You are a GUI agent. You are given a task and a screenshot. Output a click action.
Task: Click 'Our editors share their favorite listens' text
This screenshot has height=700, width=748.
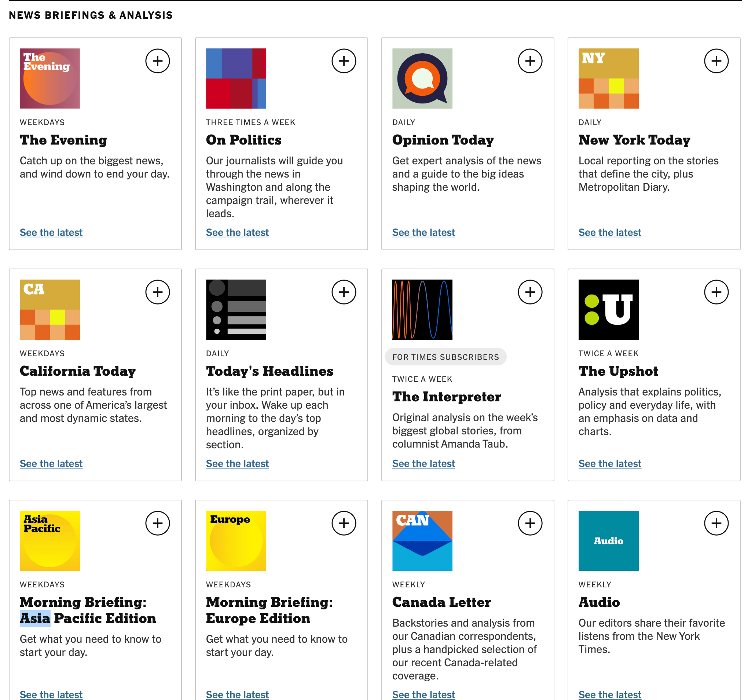(652, 637)
